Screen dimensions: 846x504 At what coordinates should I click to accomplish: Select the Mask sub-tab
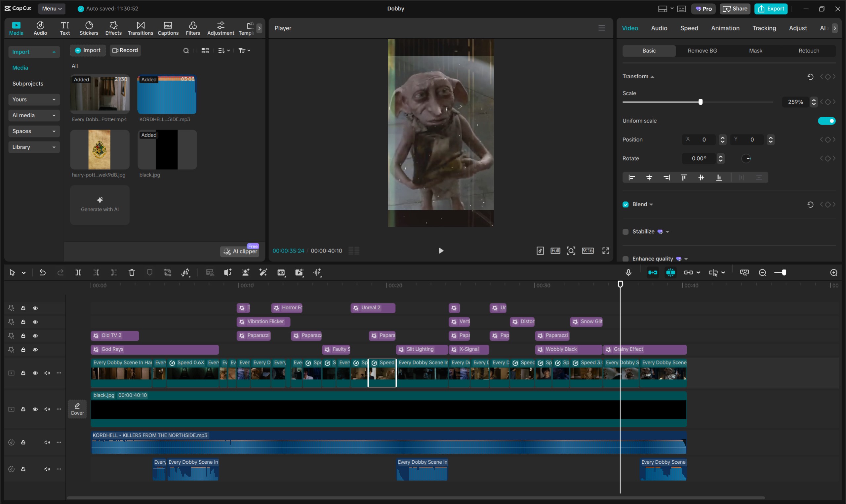(755, 51)
